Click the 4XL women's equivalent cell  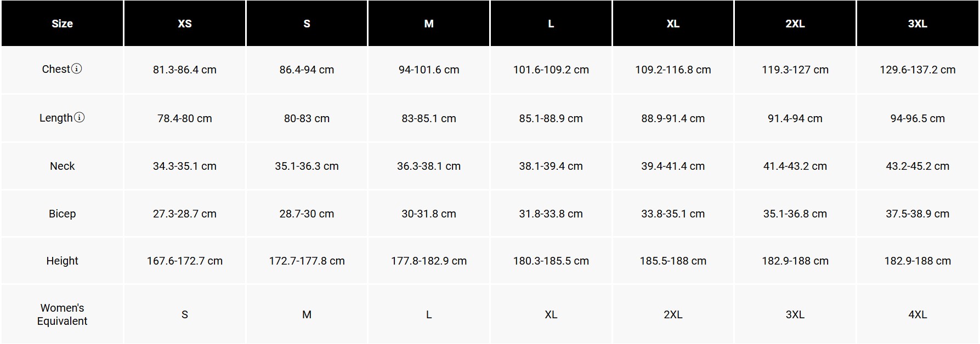[x=917, y=314]
